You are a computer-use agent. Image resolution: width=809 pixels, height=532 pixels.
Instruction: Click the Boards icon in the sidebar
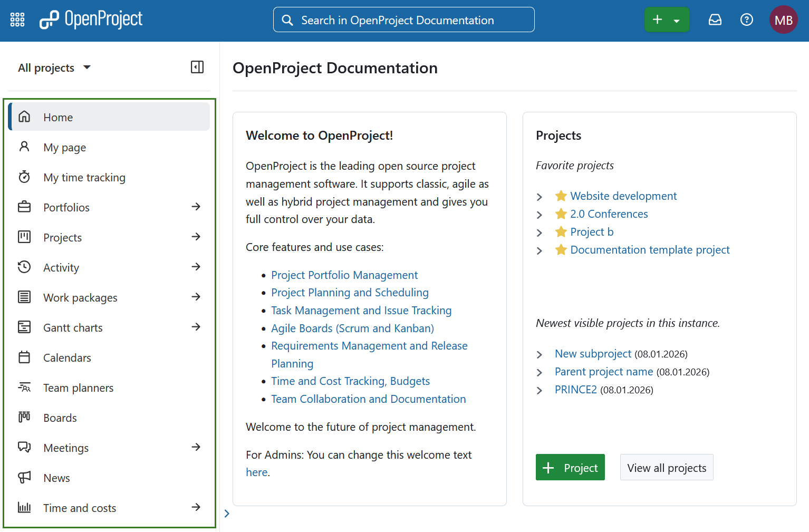point(24,417)
